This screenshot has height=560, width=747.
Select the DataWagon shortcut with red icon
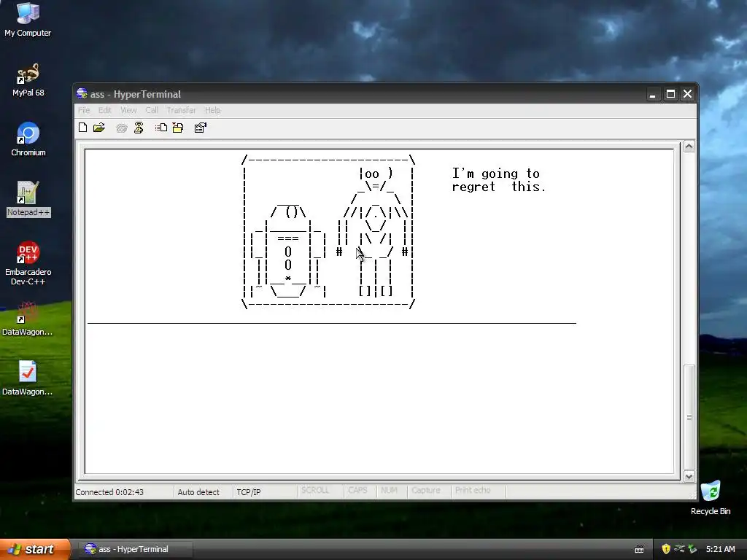[28, 319]
